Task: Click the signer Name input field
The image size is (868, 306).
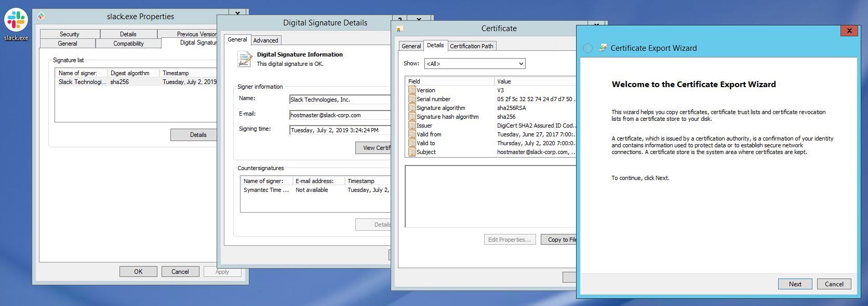Action: click(340, 100)
